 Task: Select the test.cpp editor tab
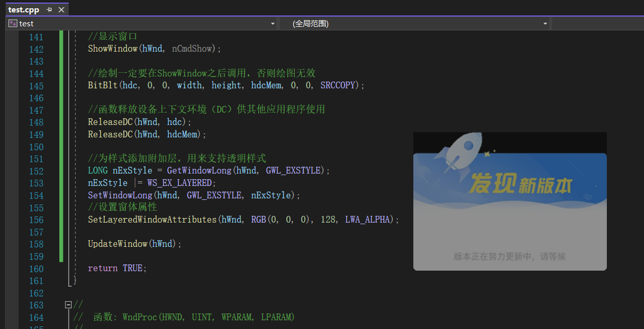[23, 9]
